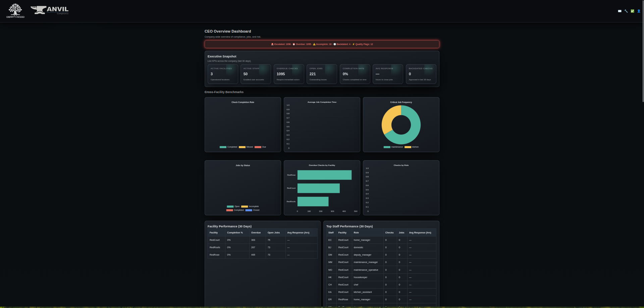Select the RedRoofs row in Facility Performance
The width and height of the screenshot is (644, 308).
click(x=262, y=248)
